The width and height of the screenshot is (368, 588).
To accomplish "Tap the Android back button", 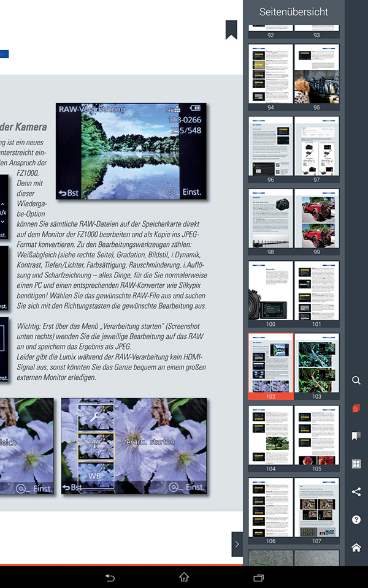I will click(110, 578).
